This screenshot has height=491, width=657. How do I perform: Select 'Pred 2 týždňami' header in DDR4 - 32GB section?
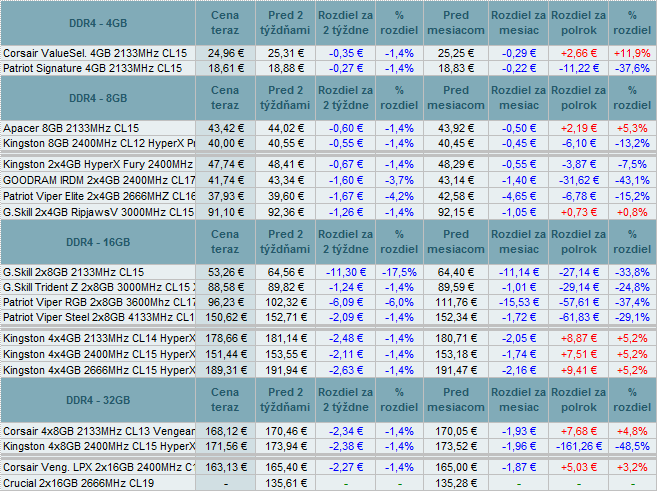click(286, 400)
